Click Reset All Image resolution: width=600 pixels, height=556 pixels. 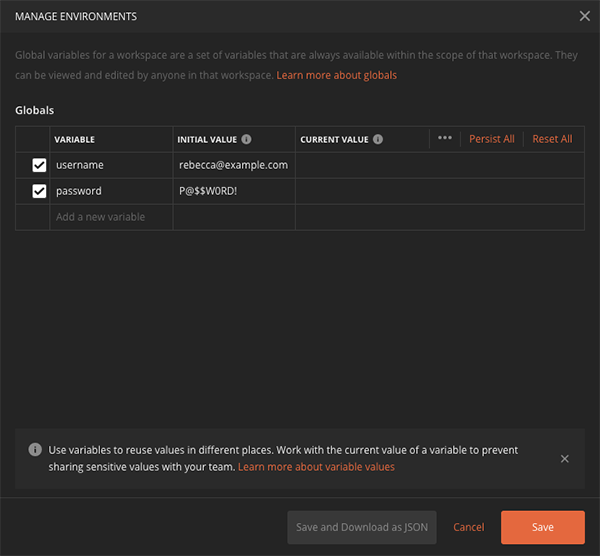[552, 139]
